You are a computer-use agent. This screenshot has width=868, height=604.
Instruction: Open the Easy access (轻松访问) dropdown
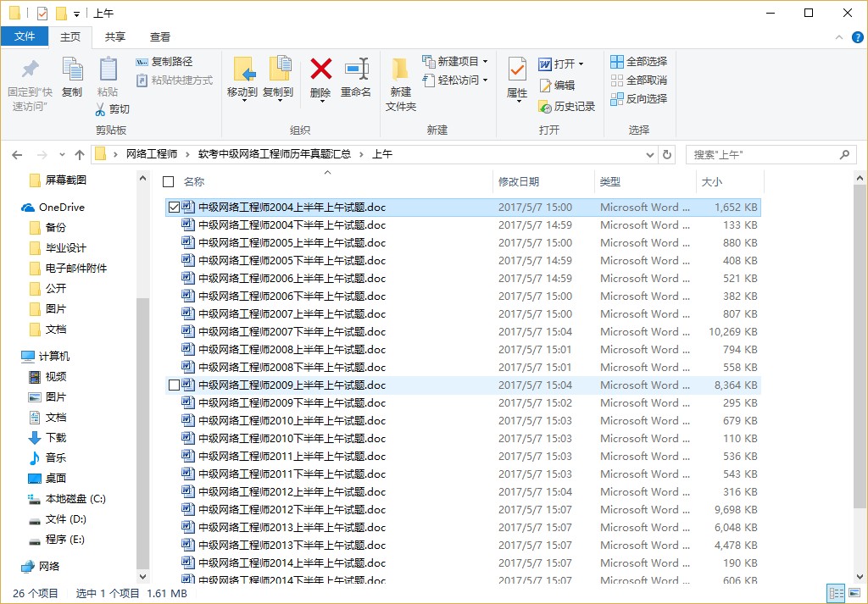pos(455,80)
